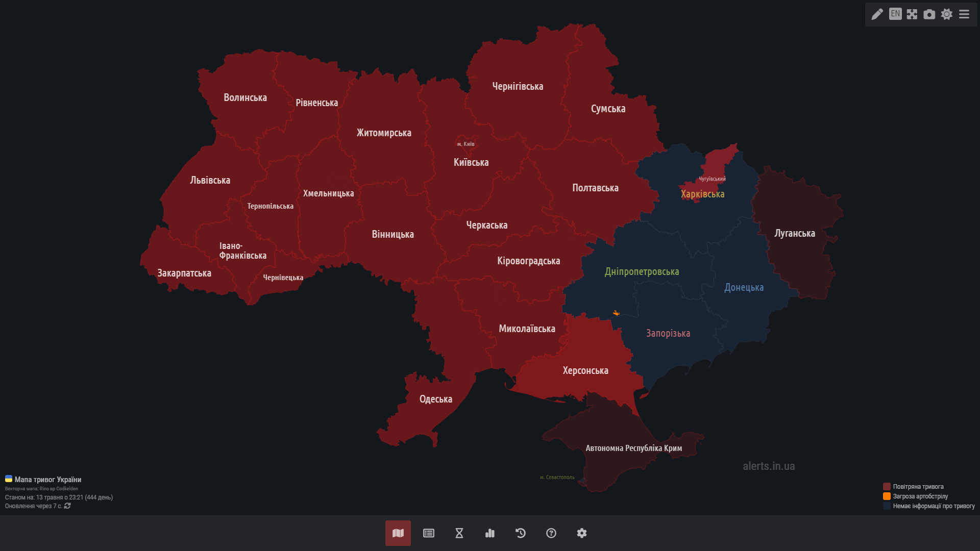Click the Харківська region label
Image resolution: width=980 pixels, height=551 pixels.
[x=702, y=194]
